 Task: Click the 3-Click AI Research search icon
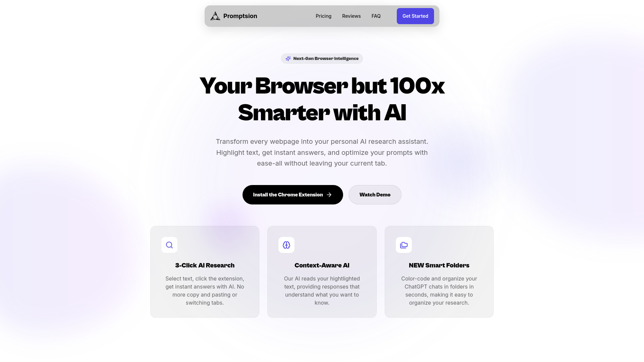point(169,245)
